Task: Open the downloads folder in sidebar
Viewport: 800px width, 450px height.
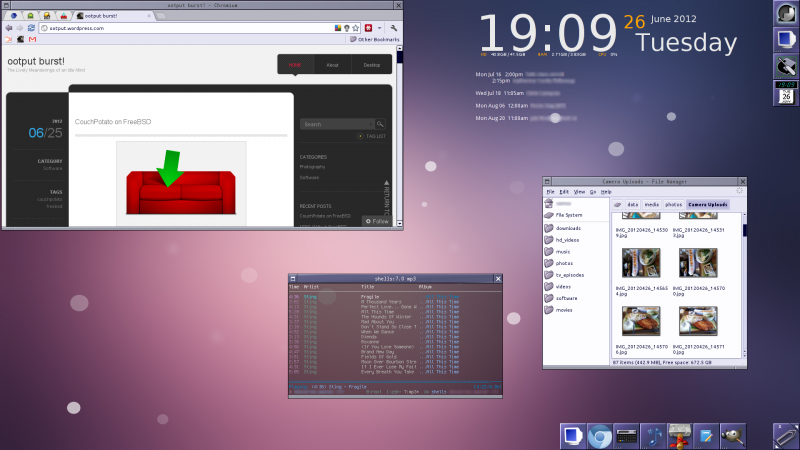Action: [563, 228]
